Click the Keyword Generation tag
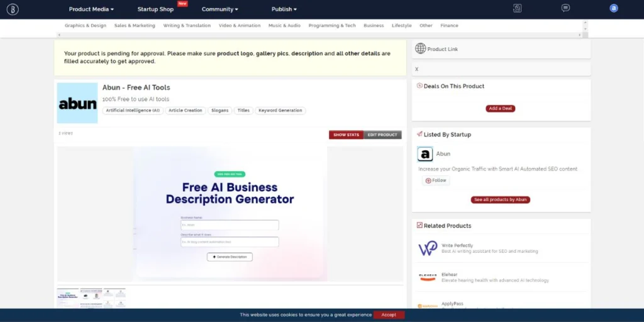Image resolution: width=644 pixels, height=322 pixels. (x=280, y=111)
